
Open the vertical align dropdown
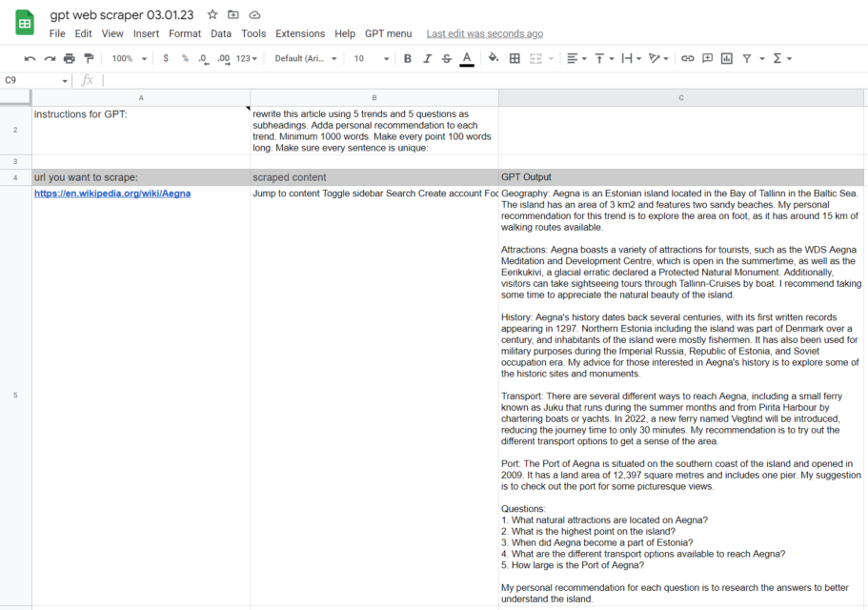tap(604, 58)
